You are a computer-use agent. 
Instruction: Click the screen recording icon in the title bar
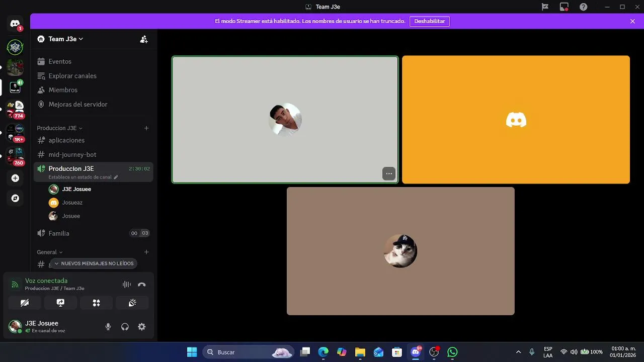pyautogui.click(x=564, y=7)
